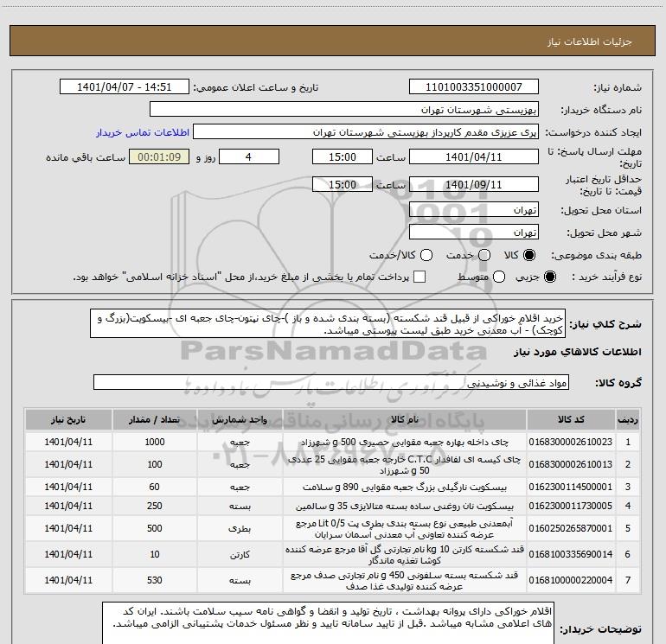Click the announcement date field 1401/04/07 - 14:51
Screen dimensions: 666x644
point(125,87)
